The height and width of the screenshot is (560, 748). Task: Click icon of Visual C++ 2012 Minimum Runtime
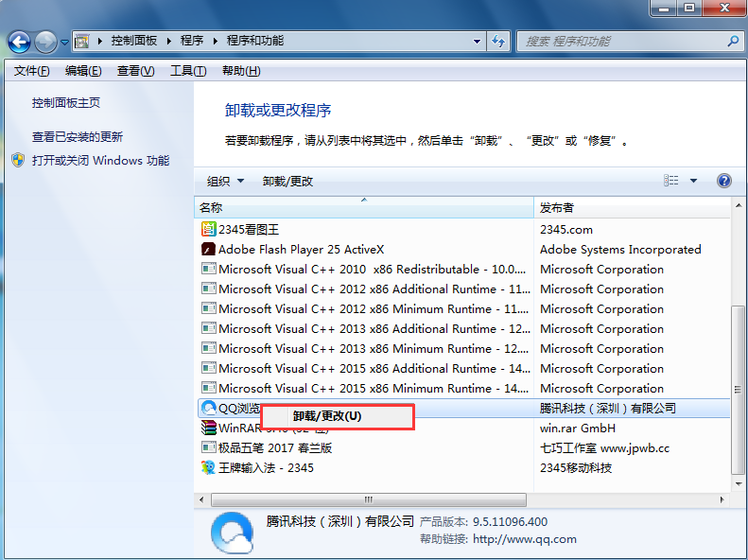click(x=208, y=309)
